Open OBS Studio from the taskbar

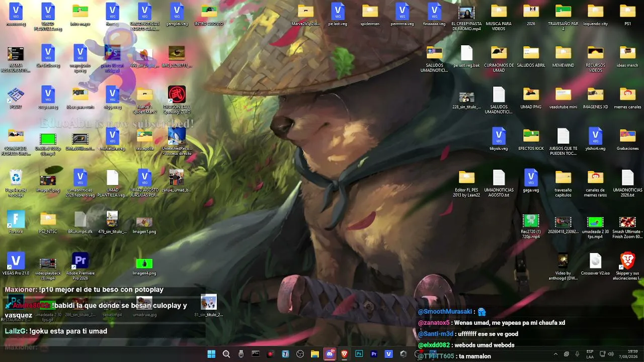[x=300, y=354]
